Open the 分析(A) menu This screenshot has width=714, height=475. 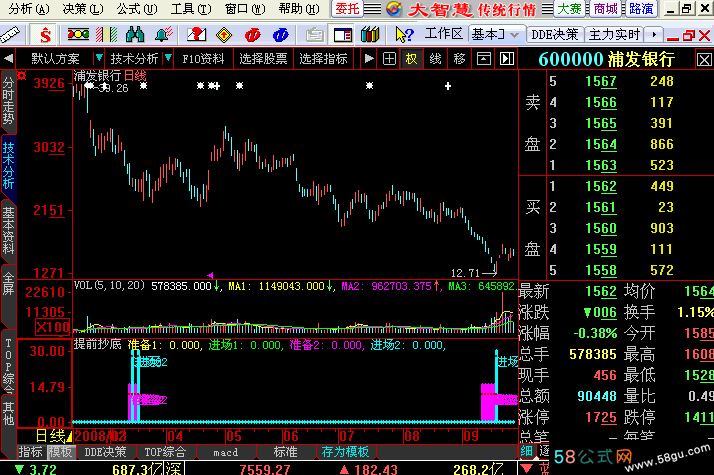click(x=29, y=9)
